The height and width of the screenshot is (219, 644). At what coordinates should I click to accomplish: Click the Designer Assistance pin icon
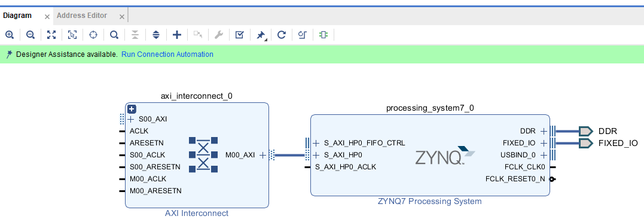point(9,54)
